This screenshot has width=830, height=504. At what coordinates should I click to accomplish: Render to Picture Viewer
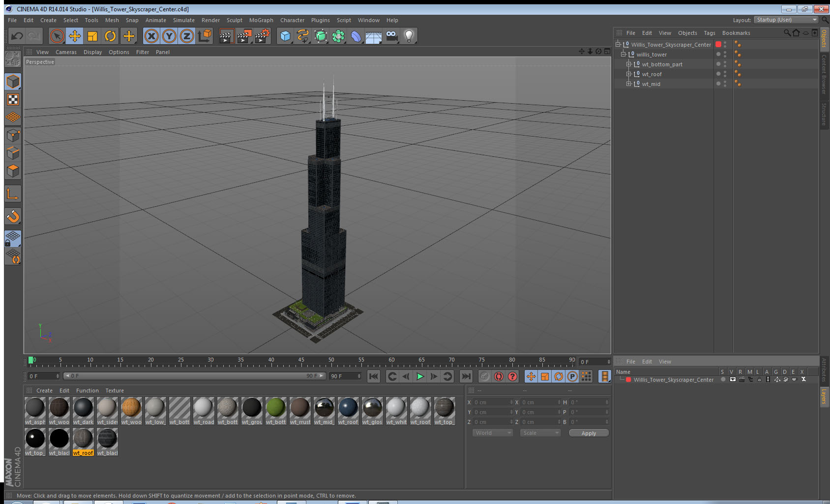244,36
